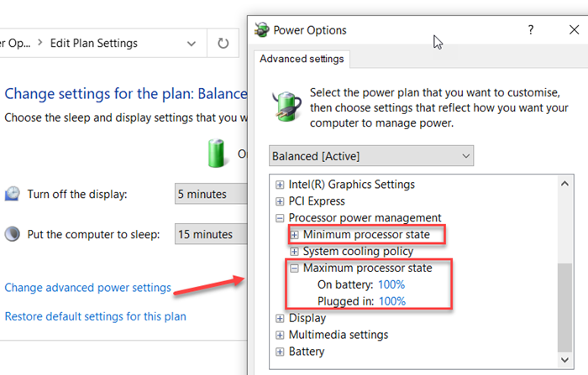Collapse Maximum processor state node
Screen dimensions: 588x375
coord(294,268)
